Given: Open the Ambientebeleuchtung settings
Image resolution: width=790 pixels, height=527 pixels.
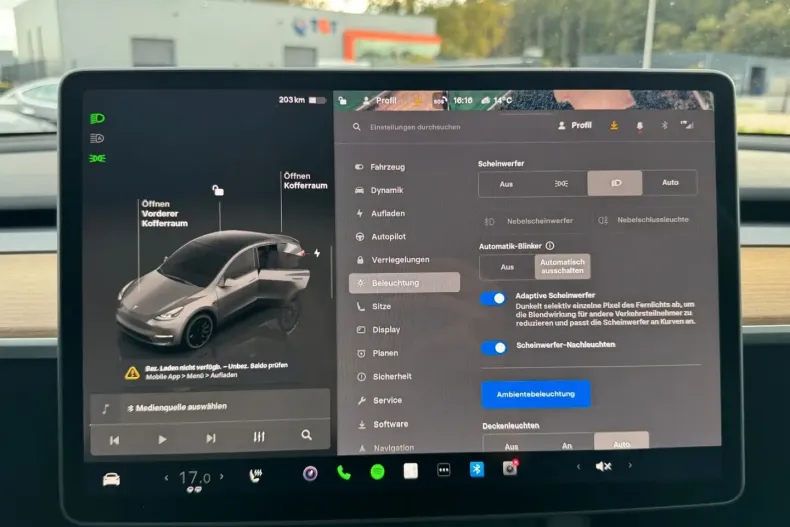Looking at the screenshot, I should click(536, 394).
